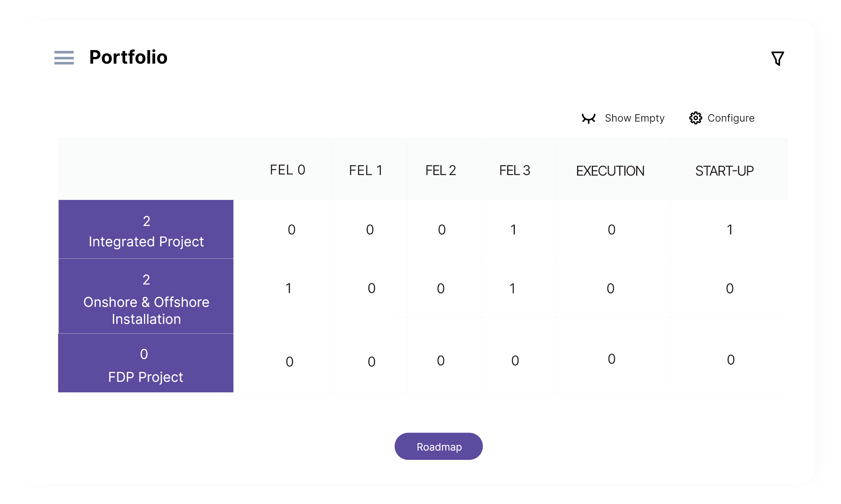
Task: Select the Integrated Project row header
Action: point(146,230)
